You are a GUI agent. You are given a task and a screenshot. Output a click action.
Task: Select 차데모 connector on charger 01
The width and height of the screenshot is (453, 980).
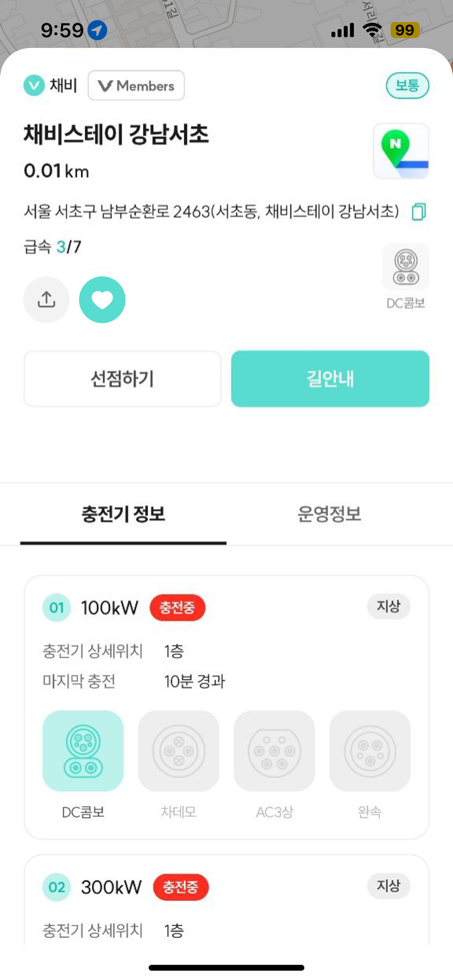tap(179, 751)
